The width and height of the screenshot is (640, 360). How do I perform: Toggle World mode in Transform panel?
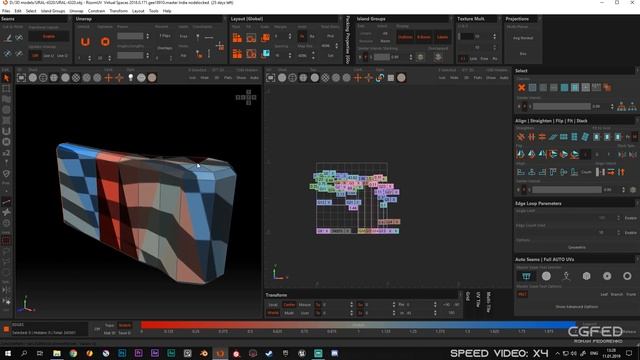273,313
